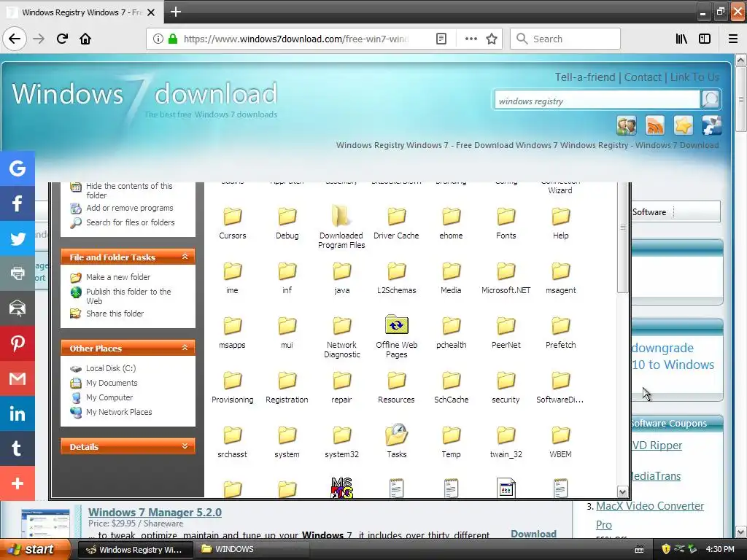
Task: Click the security shield tray icon
Action: tap(666, 549)
